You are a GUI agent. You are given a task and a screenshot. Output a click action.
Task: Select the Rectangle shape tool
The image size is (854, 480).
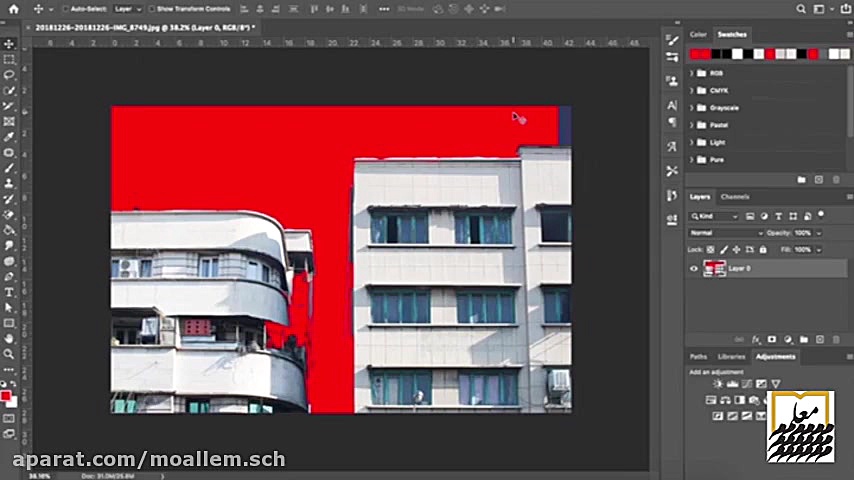[x=9, y=323]
